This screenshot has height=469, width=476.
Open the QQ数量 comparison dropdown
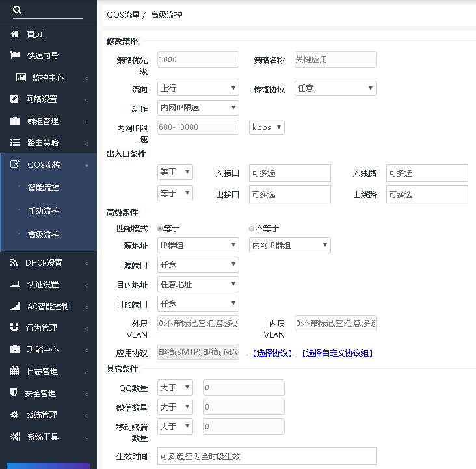(x=175, y=387)
